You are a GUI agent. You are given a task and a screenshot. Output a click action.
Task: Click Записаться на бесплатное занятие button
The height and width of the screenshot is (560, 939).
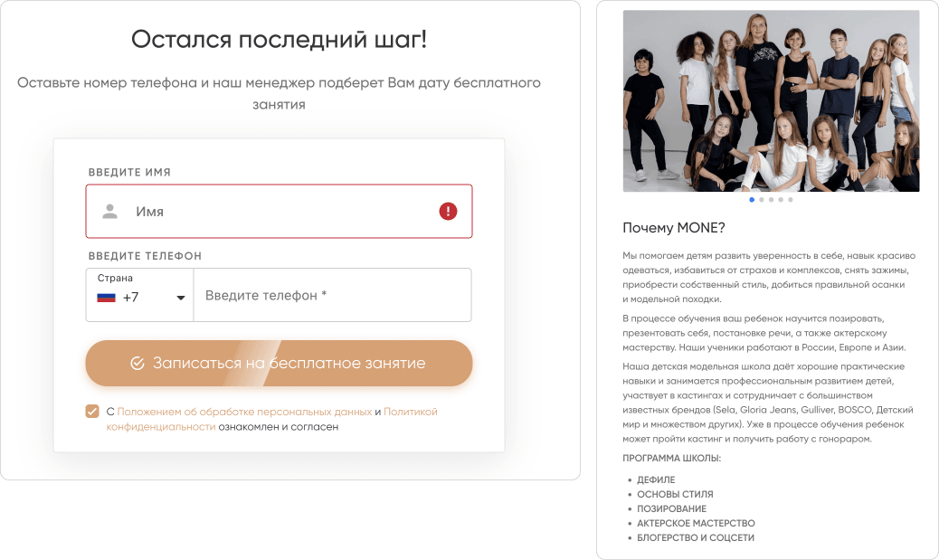(279, 364)
